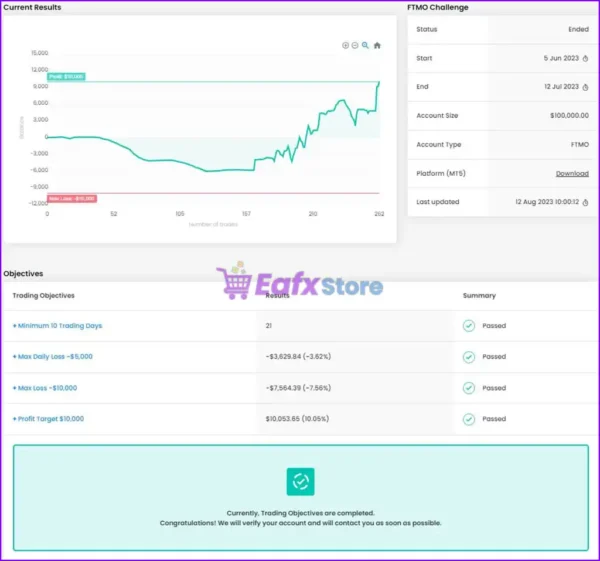Select the start date 5 Jun 2023
This screenshot has height=561, width=600.
coord(561,58)
